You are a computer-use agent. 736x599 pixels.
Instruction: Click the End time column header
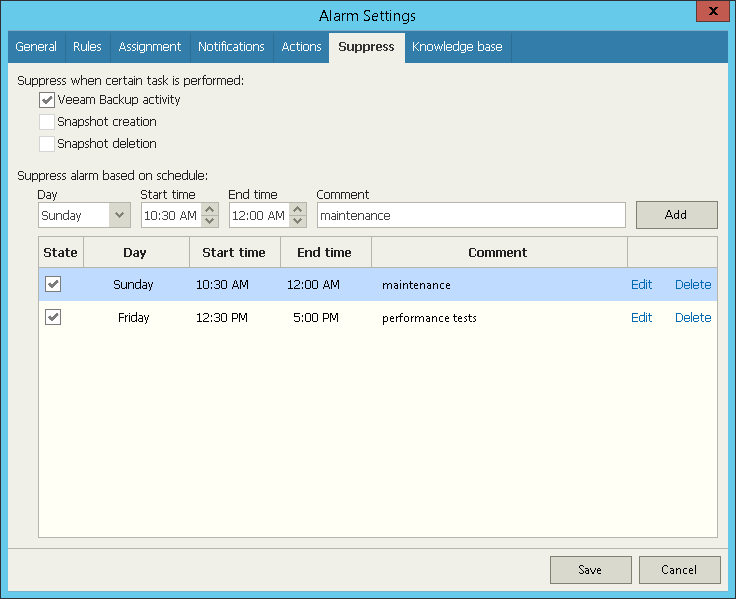(326, 253)
